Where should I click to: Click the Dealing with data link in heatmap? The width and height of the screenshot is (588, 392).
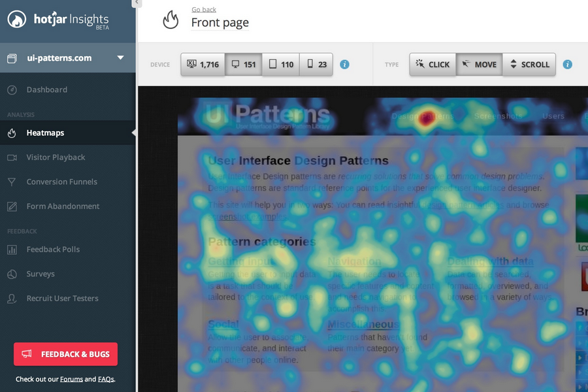pos(490,261)
